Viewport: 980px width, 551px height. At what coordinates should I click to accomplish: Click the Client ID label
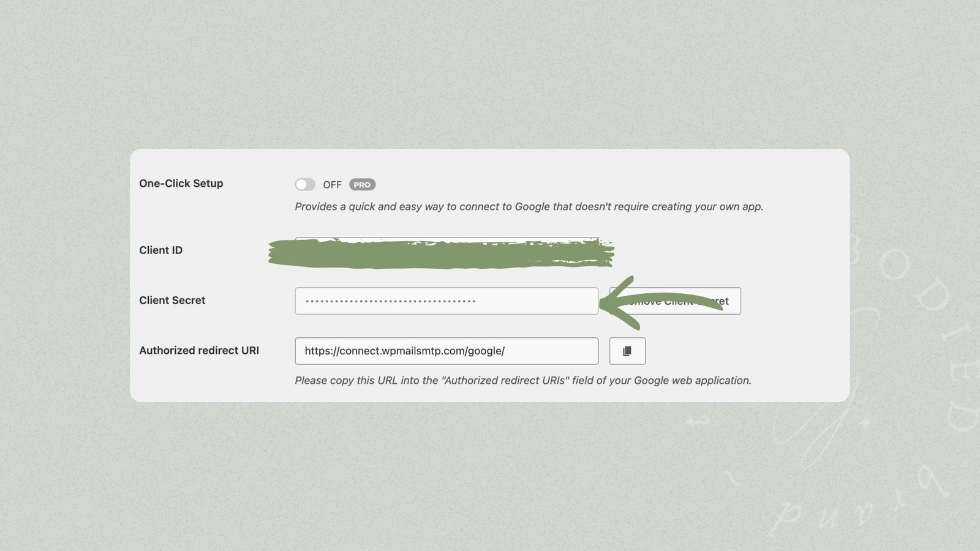[160, 250]
